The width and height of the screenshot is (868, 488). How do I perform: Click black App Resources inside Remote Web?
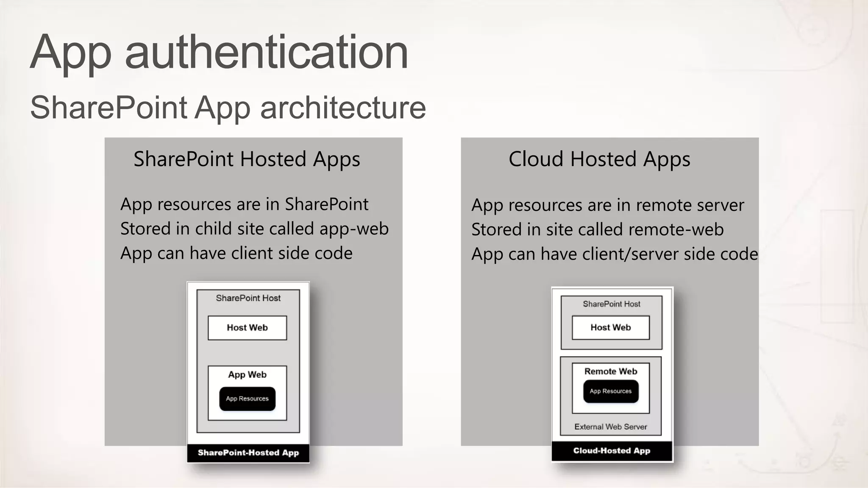tap(610, 391)
